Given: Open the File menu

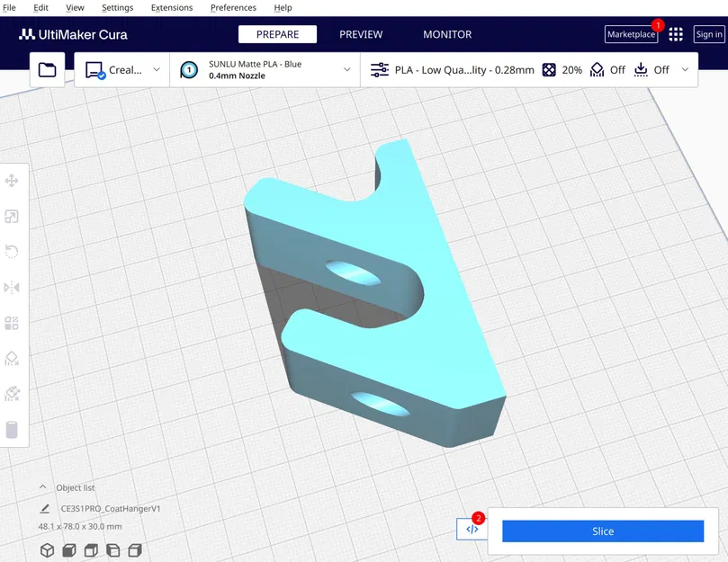Looking at the screenshot, I should coord(9,7).
